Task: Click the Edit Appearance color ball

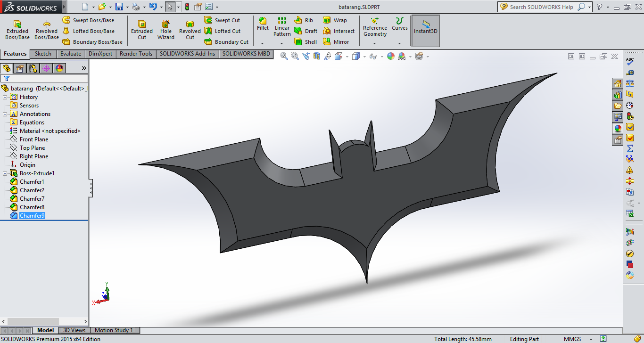Action: [x=390, y=56]
